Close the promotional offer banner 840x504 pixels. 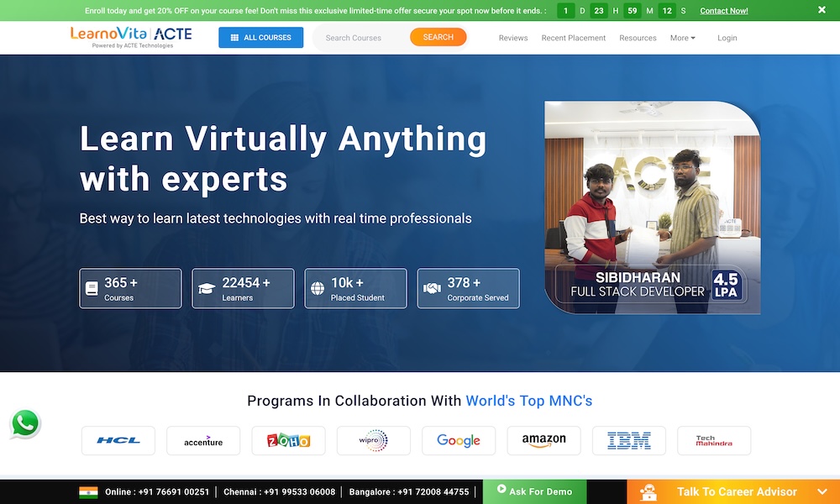coord(822,10)
